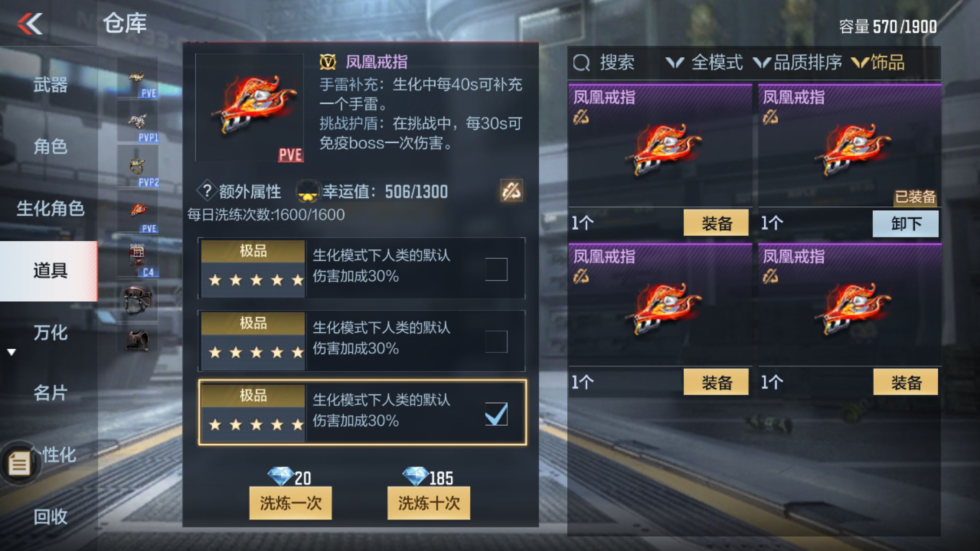Screen dimensions: 980x551
Task: Click the search magnifier icon
Action: pyautogui.click(x=581, y=63)
